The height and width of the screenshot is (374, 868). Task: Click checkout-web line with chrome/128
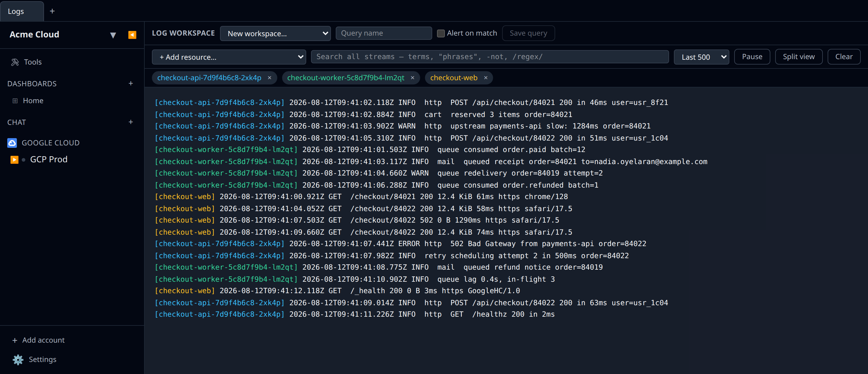click(361, 197)
